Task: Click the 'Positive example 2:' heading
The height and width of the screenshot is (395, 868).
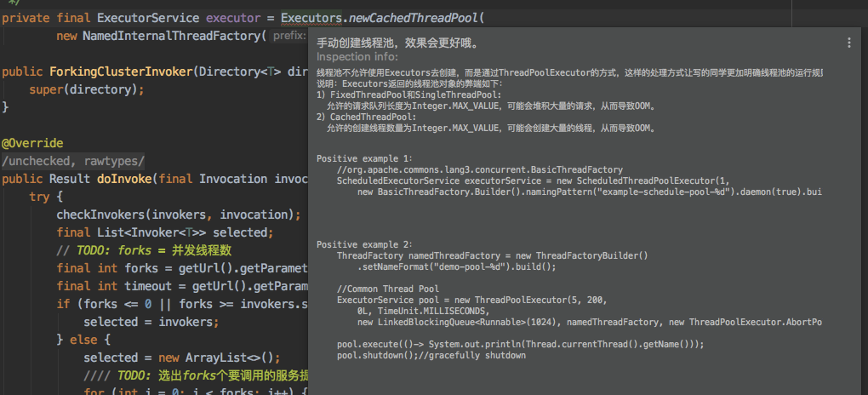Action: [364, 244]
